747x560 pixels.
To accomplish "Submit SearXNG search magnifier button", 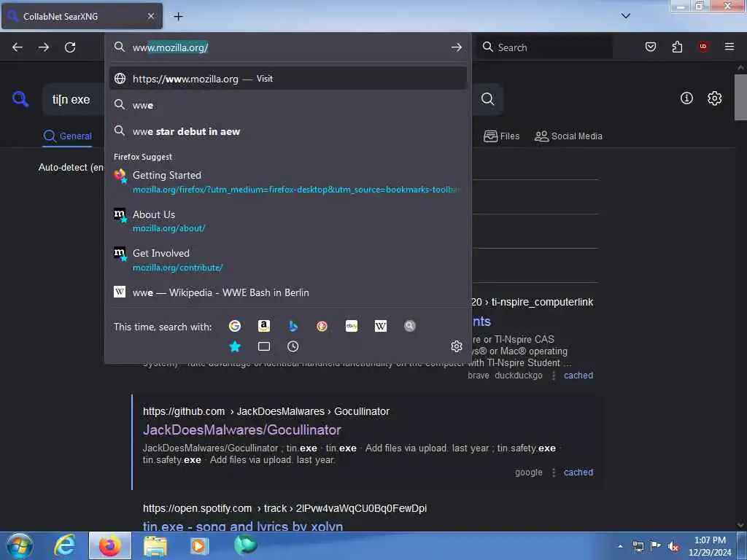I will pos(487,99).
